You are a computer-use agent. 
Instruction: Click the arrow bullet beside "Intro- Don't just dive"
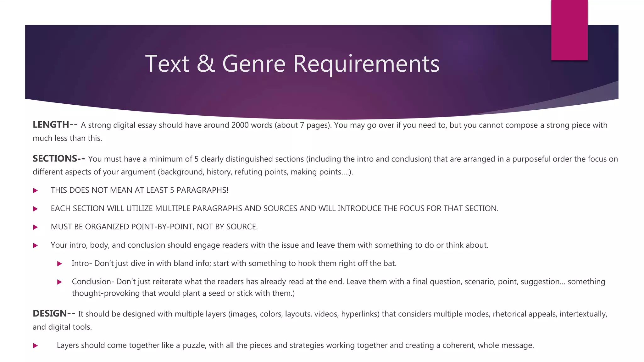(x=59, y=264)
